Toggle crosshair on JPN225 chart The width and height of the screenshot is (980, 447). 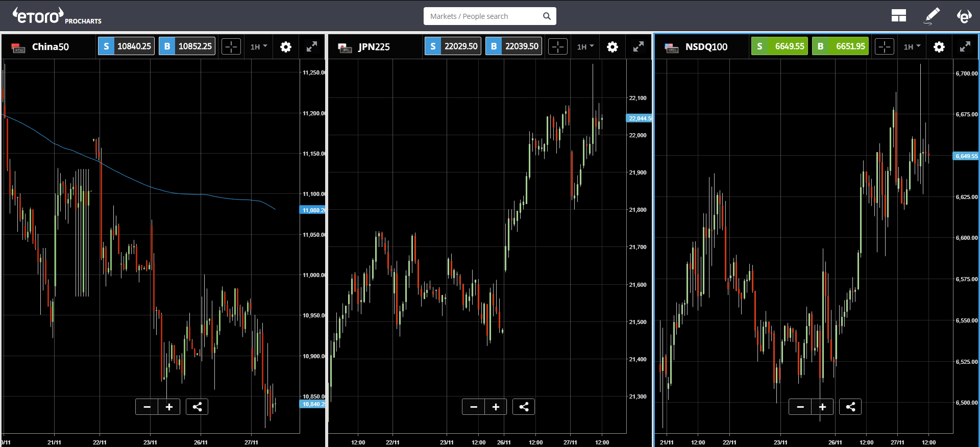[558, 47]
